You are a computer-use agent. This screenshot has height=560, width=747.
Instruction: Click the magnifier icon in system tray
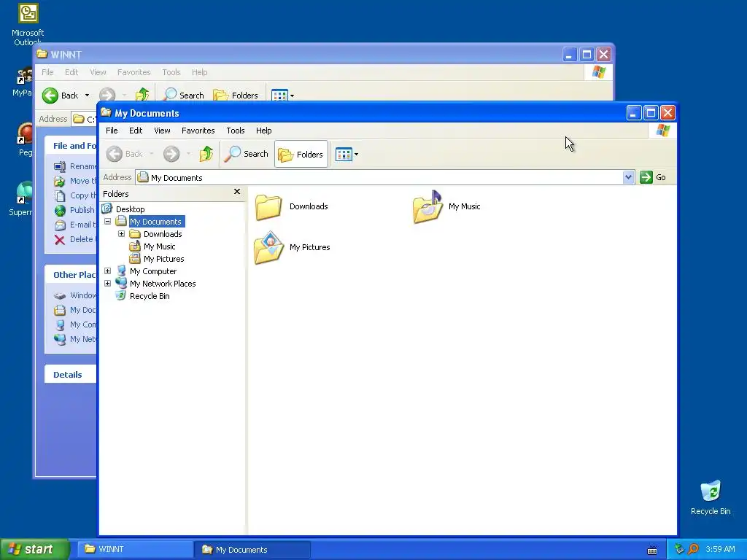pyautogui.click(x=693, y=549)
